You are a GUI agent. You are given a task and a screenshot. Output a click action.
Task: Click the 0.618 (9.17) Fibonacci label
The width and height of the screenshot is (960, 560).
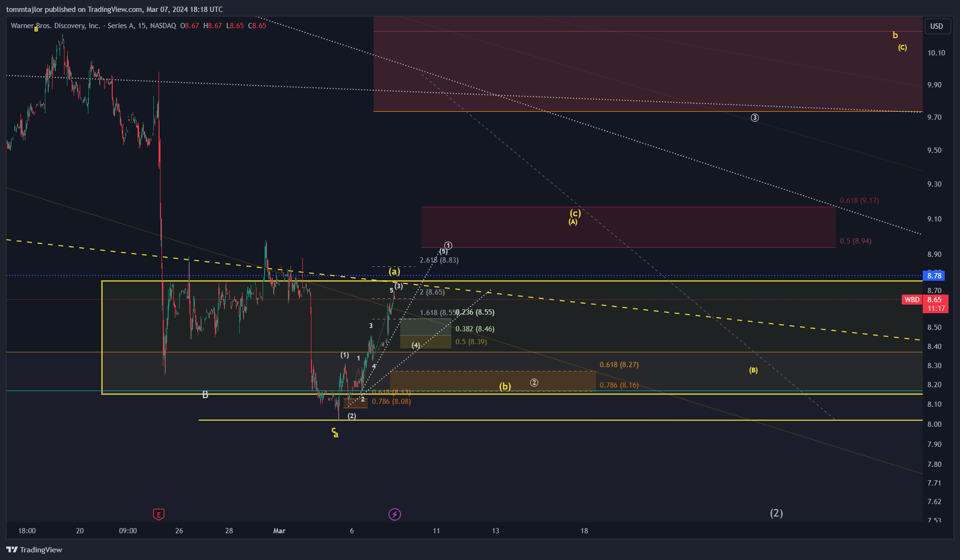(859, 201)
